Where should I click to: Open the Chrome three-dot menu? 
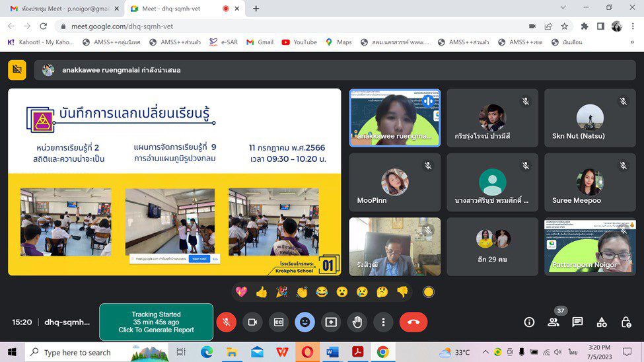[x=633, y=26]
